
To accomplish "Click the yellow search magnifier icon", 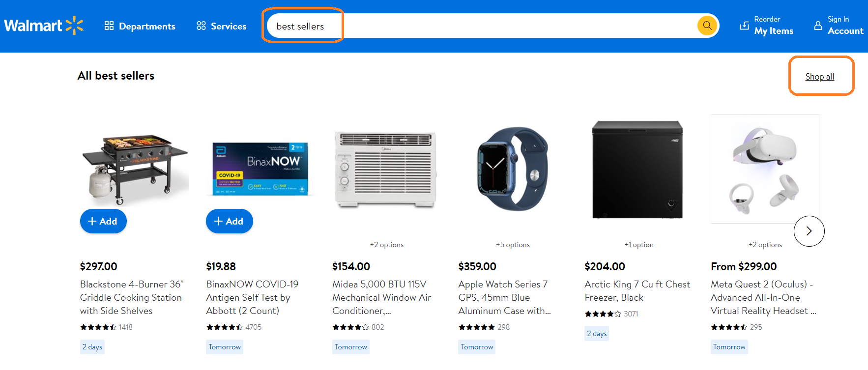I will 707,26.
